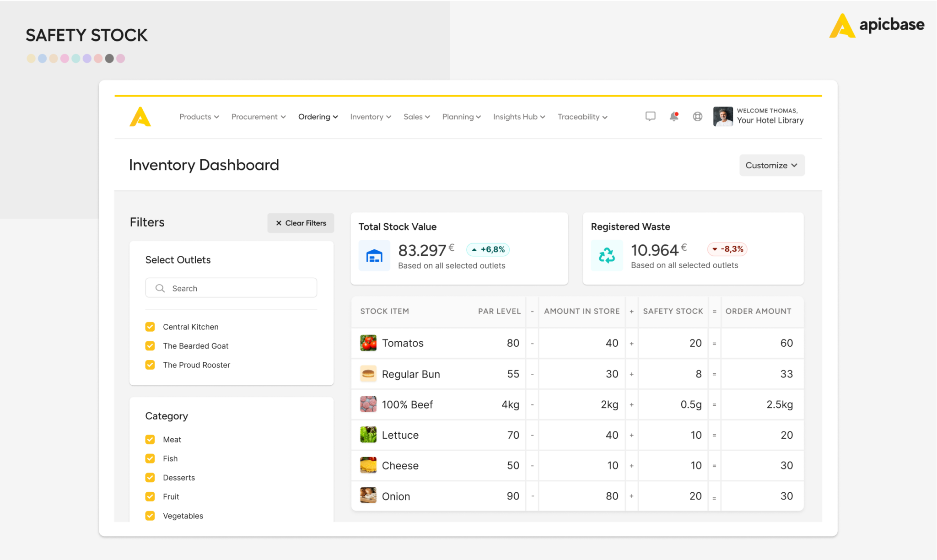Select the dark gray color dot under Safety Stock
This screenshot has height=560, width=937.
109,58
